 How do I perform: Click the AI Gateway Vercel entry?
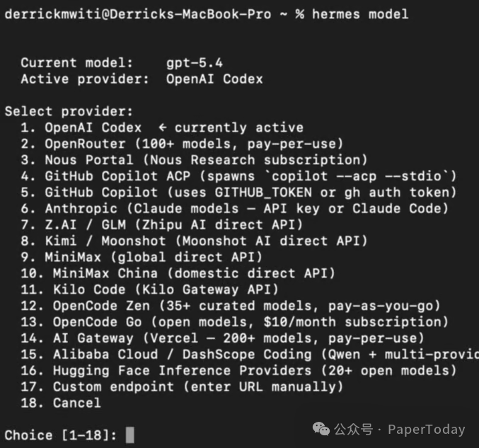(x=238, y=338)
